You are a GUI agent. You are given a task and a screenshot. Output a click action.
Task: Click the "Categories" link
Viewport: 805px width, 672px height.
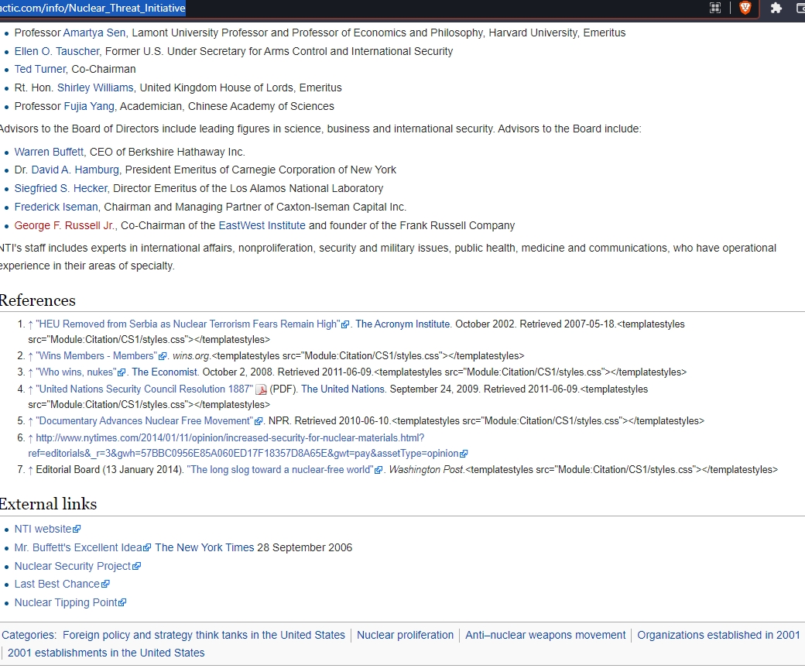point(28,635)
